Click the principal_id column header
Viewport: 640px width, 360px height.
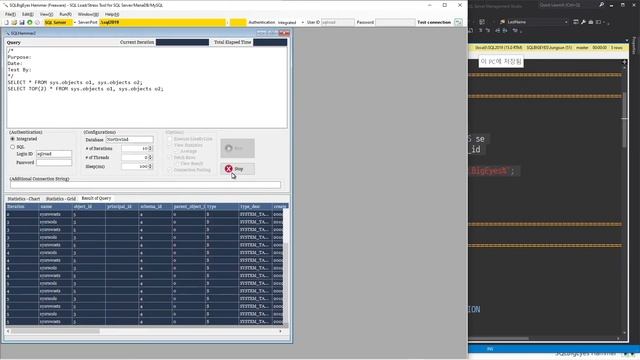coord(122,207)
